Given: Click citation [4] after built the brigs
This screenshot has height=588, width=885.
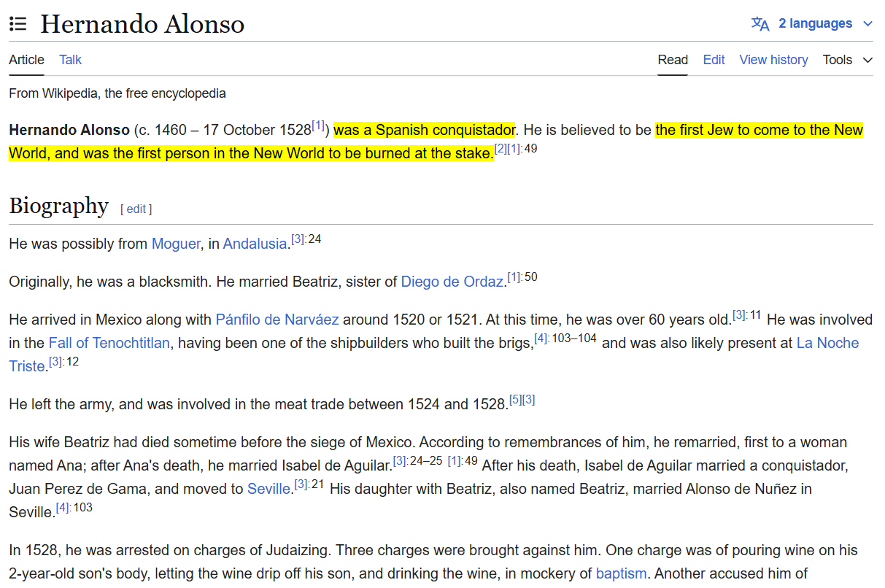Looking at the screenshot, I should (542, 339).
